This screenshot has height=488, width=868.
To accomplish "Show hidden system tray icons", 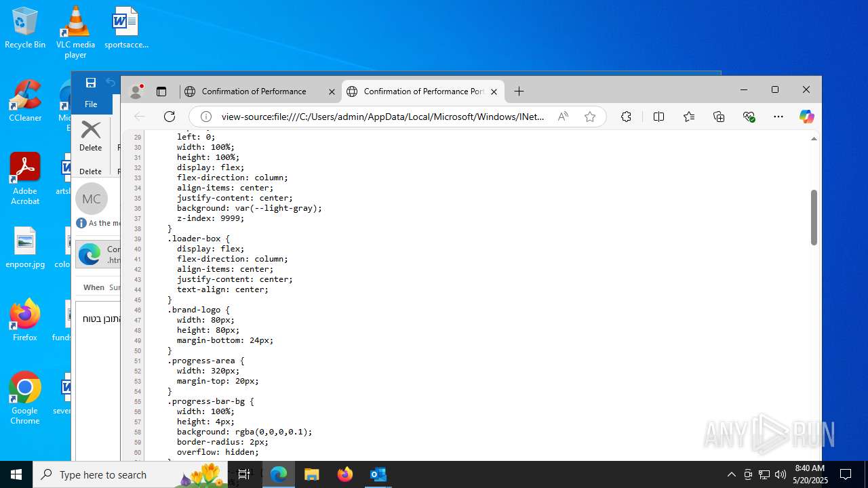I will point(731,474).
